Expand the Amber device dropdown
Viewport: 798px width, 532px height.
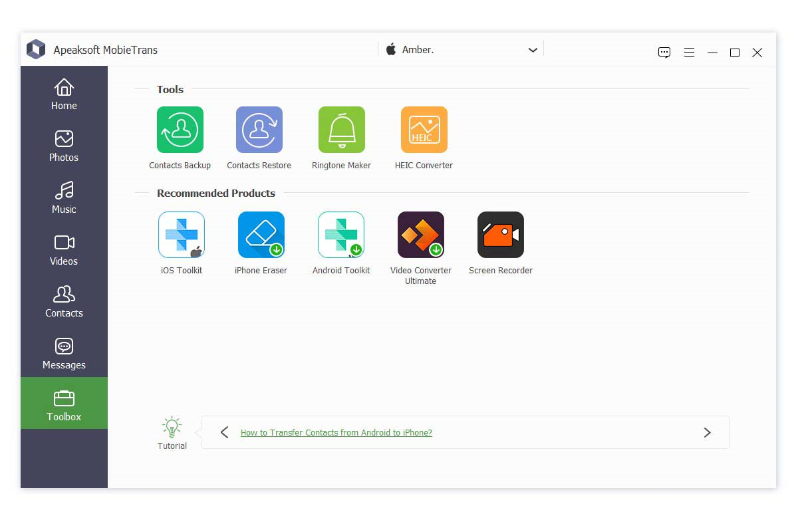point(532,51)
